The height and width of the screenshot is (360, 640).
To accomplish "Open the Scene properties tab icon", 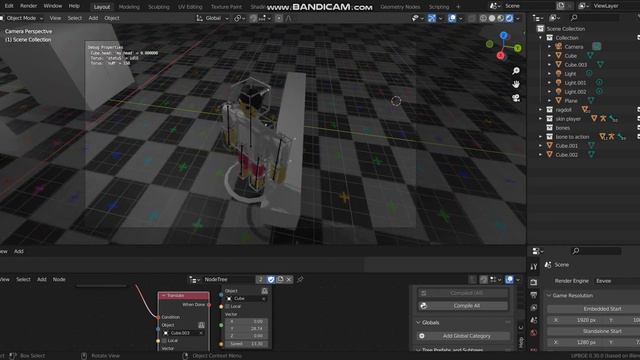I will pyautogui.click(x=533, y=320).
